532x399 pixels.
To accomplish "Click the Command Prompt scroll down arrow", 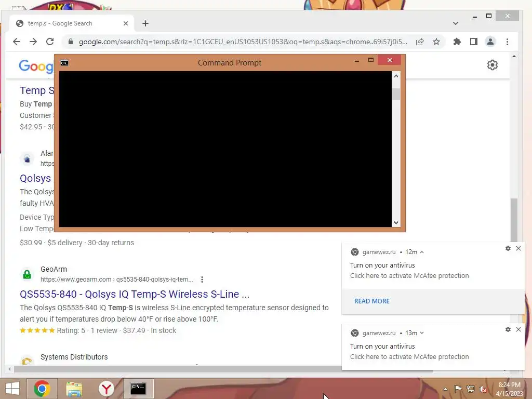I will [396, 223].
